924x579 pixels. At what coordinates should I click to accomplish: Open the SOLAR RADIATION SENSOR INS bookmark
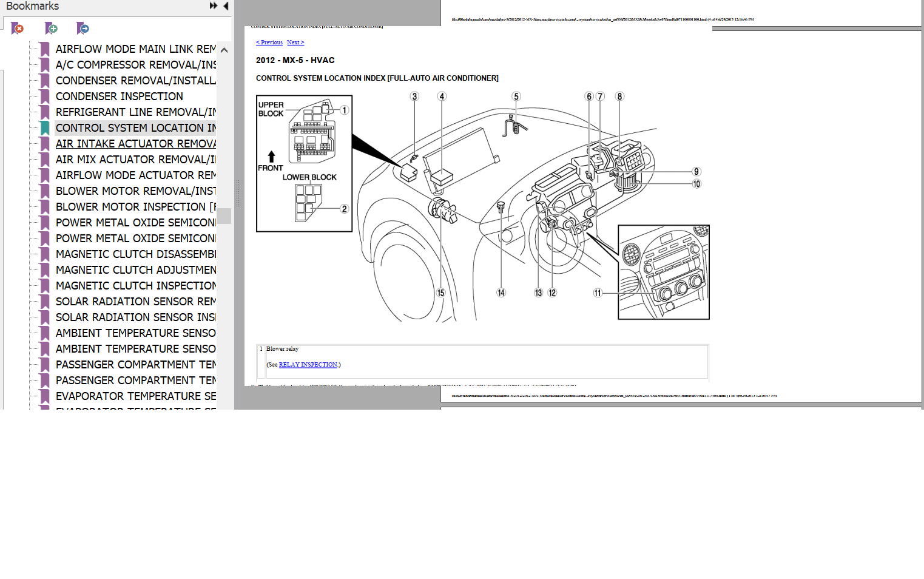[x=136, y=317]
